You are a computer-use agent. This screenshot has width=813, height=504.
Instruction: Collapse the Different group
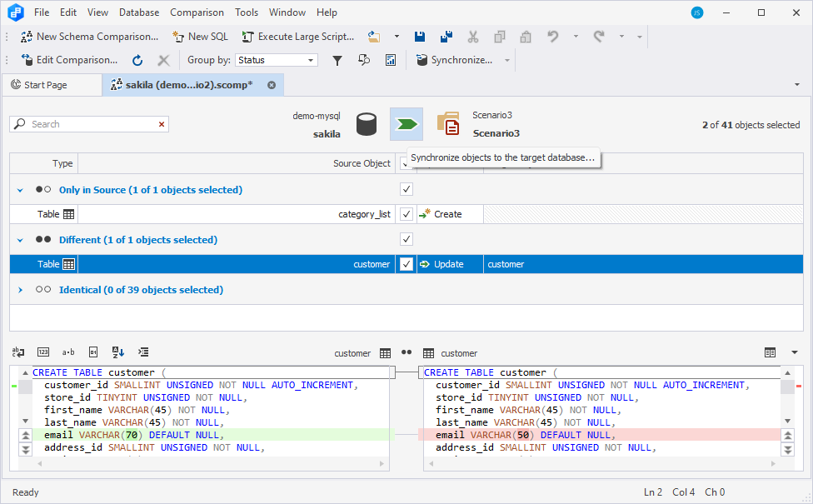point(20,240)
